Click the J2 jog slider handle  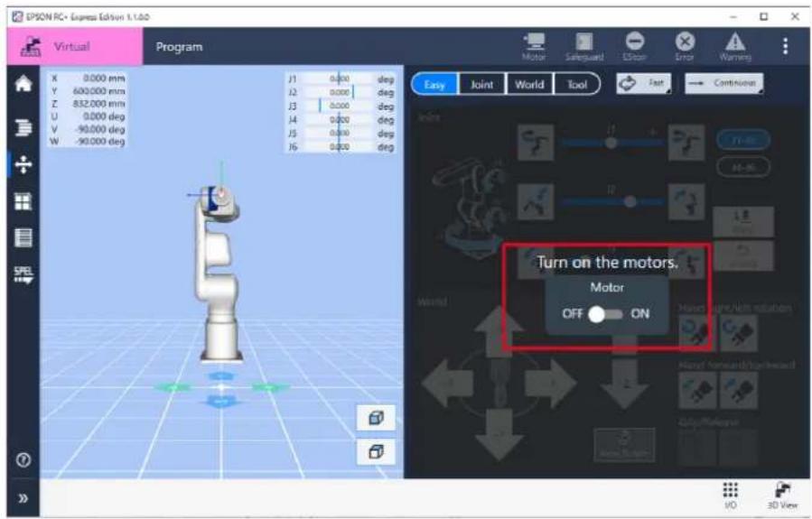click(x=630, y=201)
